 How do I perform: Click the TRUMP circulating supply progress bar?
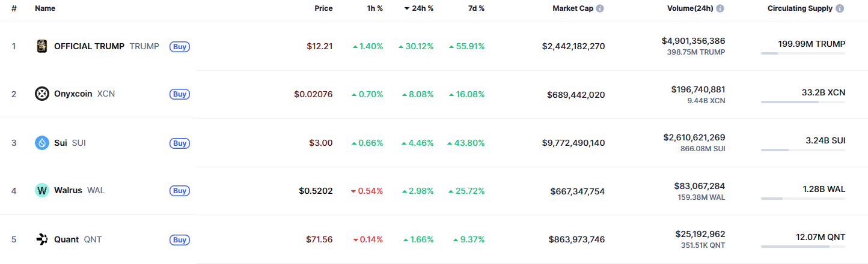point(802,53)
